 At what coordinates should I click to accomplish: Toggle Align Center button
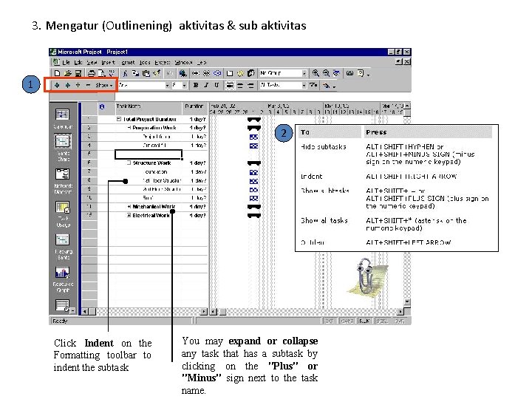tap(240, 85)
